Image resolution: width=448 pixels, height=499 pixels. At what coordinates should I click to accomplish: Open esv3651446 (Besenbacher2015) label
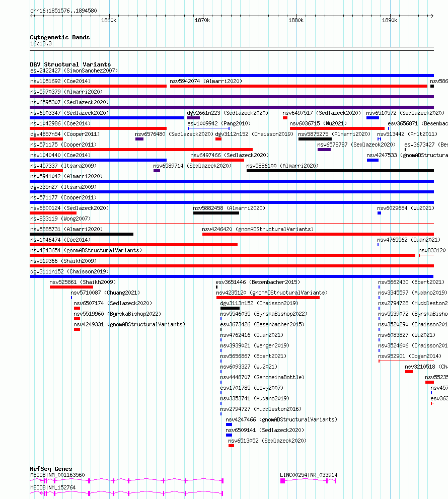258,282
